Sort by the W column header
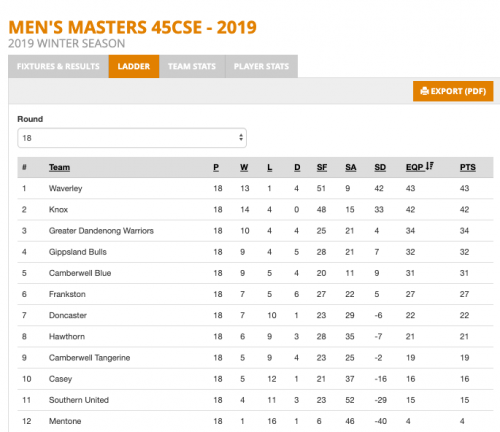 (244, 167)
